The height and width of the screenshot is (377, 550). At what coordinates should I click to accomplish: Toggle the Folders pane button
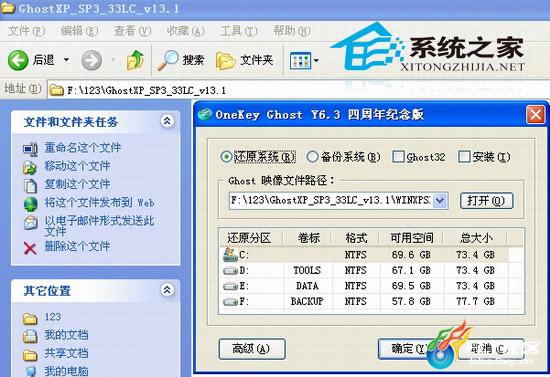(244, 60)
